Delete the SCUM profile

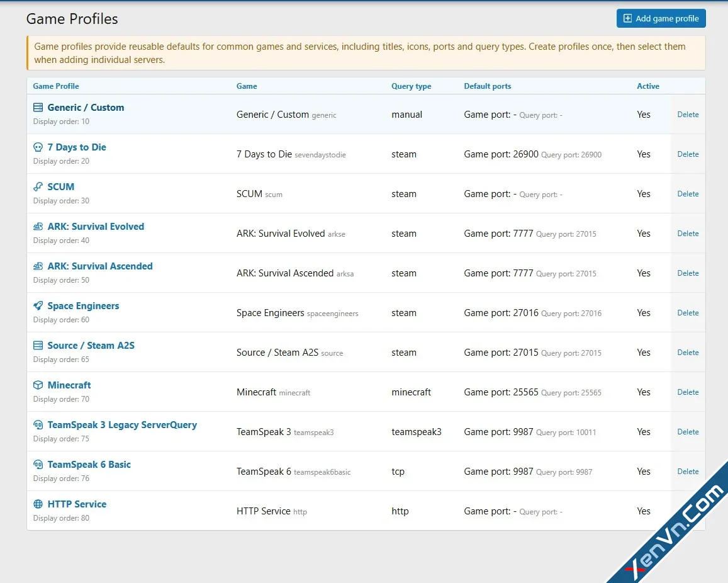point(688,194)
